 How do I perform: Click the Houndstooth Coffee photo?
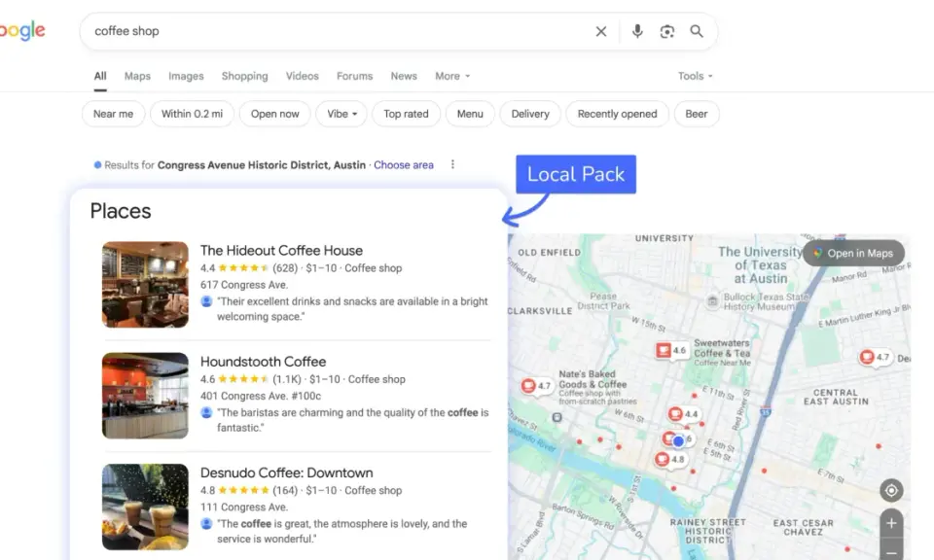coord(145,396)
